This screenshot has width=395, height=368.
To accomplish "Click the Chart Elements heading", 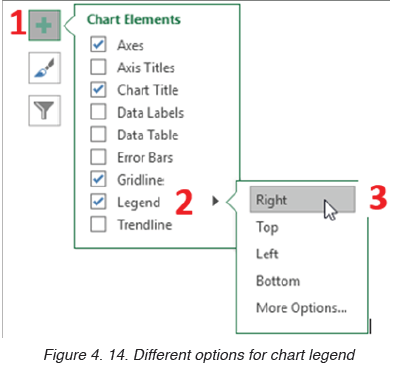I will click(134, 19).
